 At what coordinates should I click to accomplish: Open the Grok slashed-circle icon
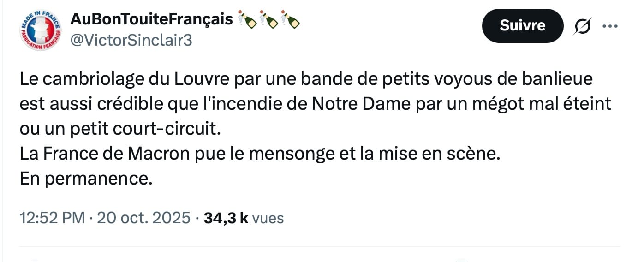[581, 26]
